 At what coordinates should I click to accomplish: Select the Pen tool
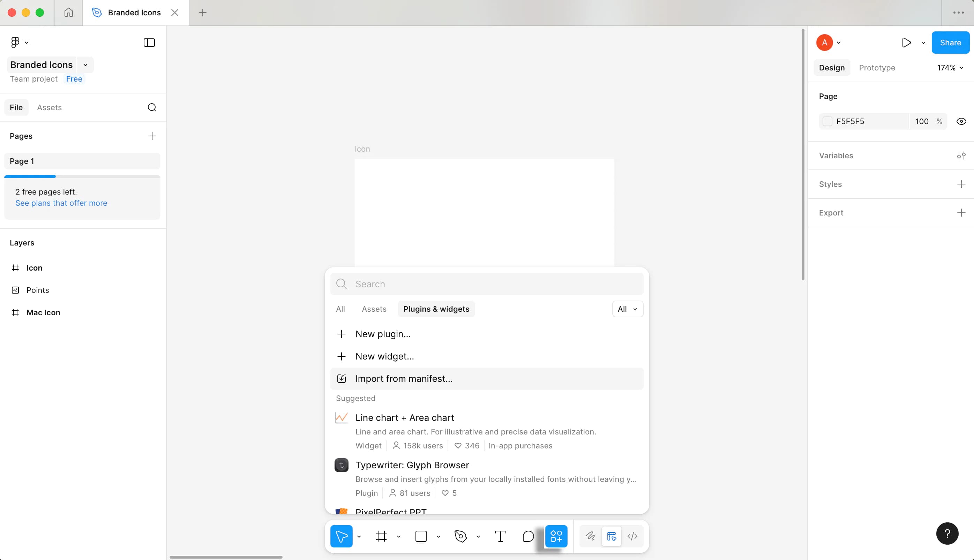point(460,536)
